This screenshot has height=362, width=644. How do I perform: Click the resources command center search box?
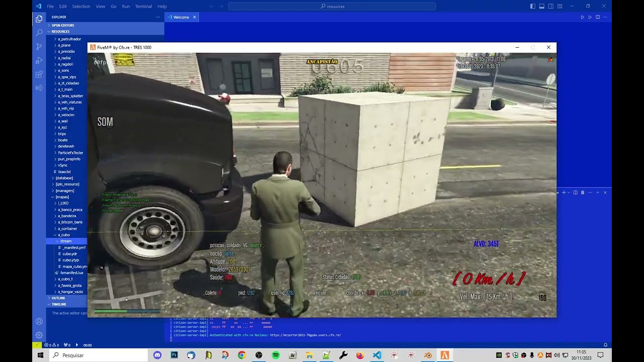click(x=332, y=6)
